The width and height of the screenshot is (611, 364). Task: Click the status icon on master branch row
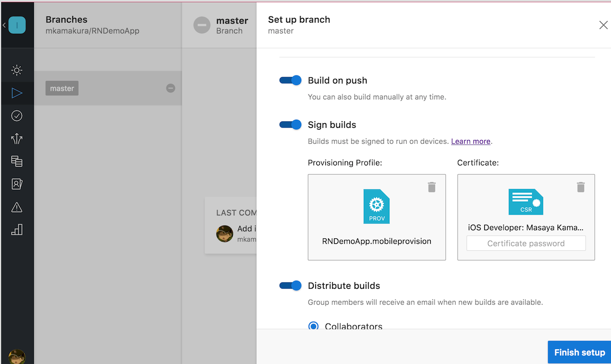(x=170, y=88)
